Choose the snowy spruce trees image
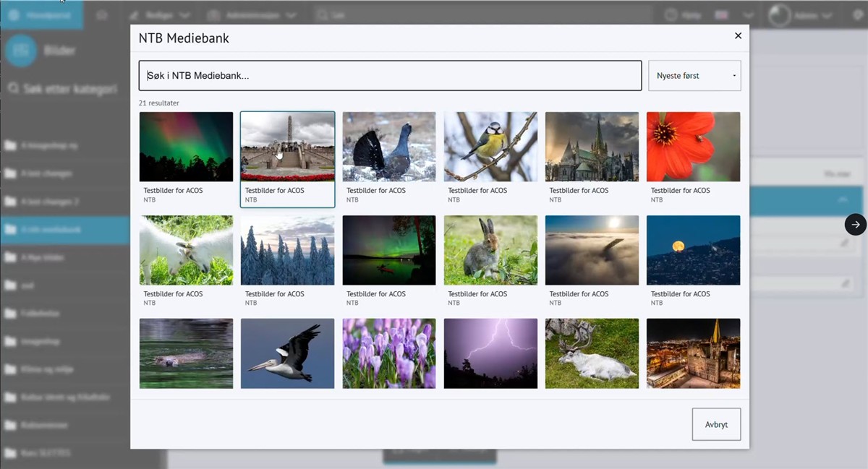The width and height of the screenshot is (868, 469). [x=288, y=250]
